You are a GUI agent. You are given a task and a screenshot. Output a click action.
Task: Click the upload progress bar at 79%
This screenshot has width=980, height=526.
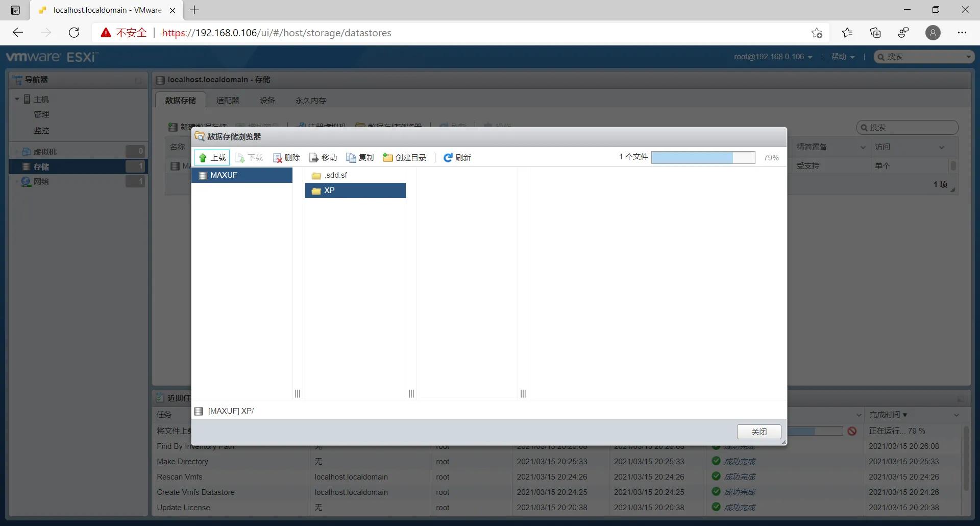[x=703, y=157]
